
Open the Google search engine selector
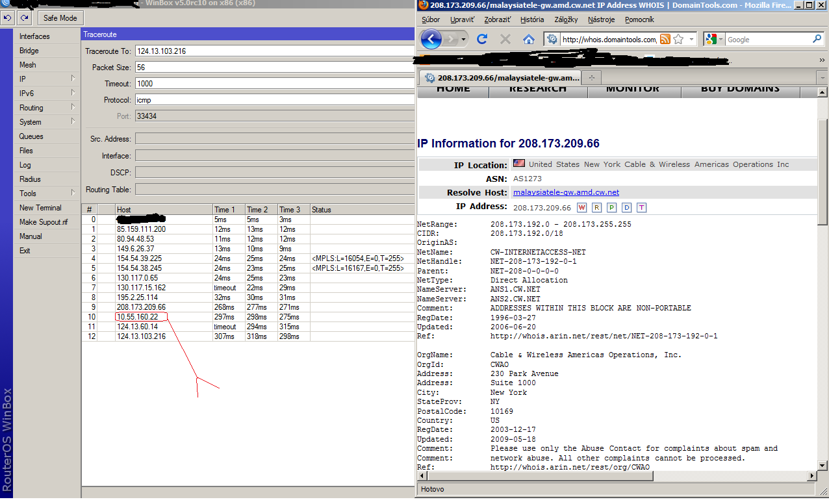(x=713, y=40)
